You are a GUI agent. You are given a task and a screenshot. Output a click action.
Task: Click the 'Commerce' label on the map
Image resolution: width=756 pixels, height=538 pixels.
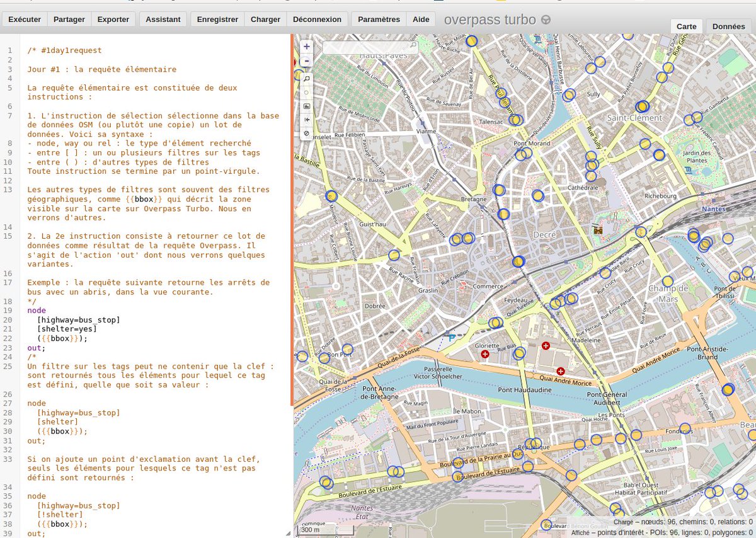coord(488,286)
